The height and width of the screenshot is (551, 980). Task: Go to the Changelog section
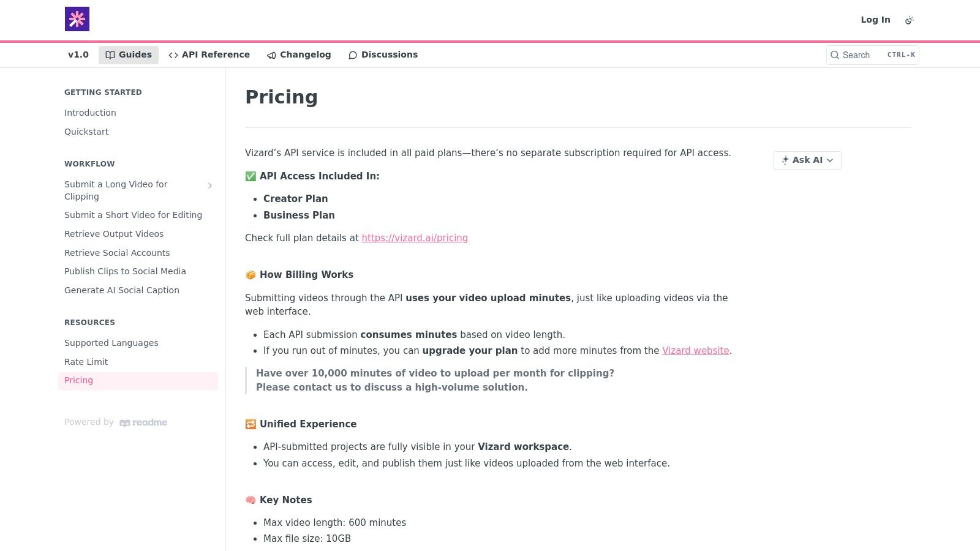(x=299, y=55)
